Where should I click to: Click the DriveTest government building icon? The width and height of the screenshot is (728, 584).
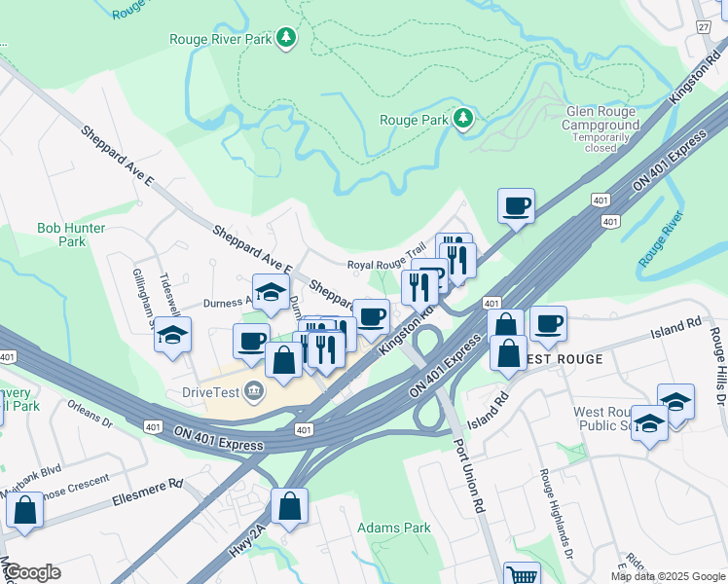pyautogui.click(x=255, y=392)
